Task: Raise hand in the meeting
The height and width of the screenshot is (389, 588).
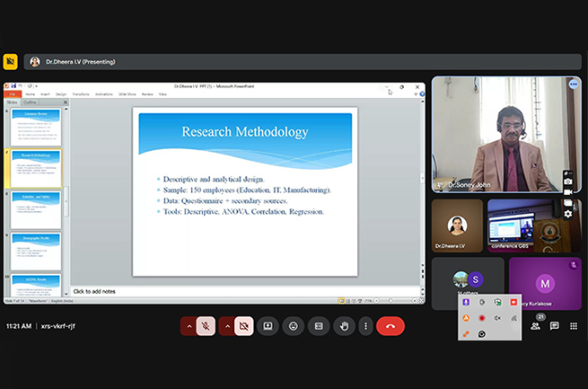Action: click(343, 326)
